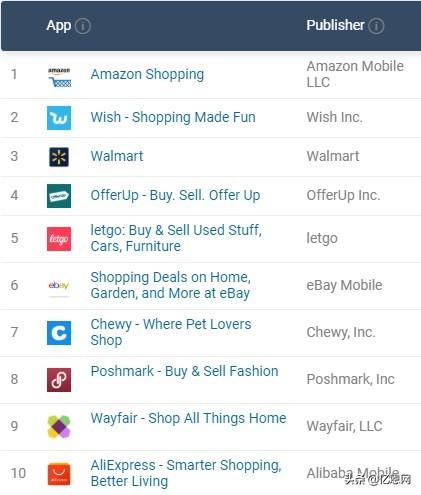Click the Chewy blue C icon
This screenshot has height=495, width=421.
(59, 333)
